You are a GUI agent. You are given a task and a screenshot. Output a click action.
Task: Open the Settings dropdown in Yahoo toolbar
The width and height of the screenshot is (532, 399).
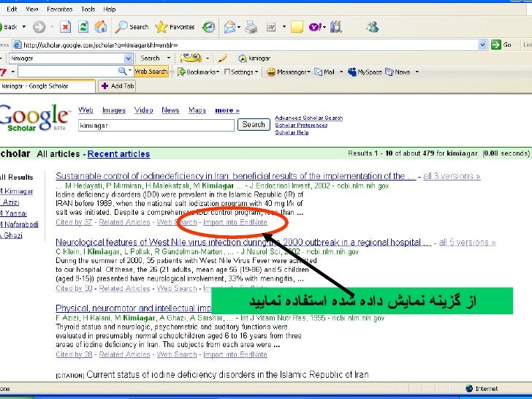click(241, 72)
